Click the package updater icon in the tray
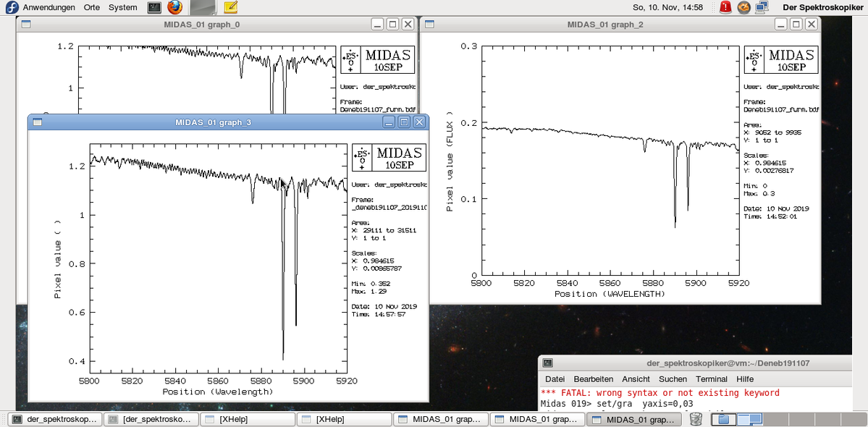 click(743, 7)
